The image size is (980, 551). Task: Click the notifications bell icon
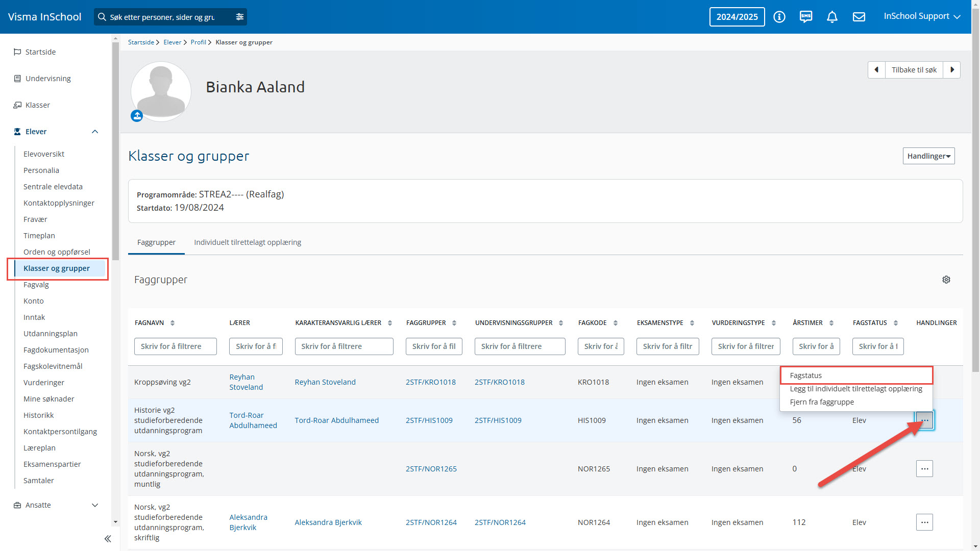pyautogui.click(x=832, y=17)
